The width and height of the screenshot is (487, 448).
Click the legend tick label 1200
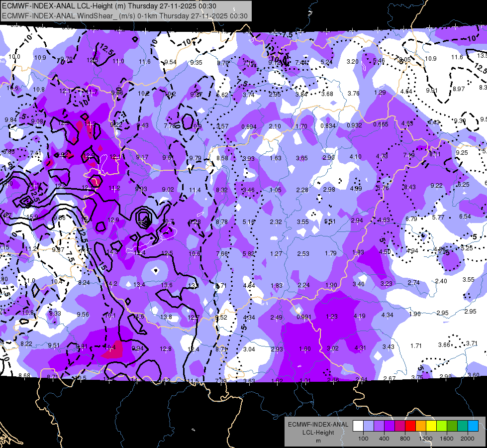tap(425, 439)
